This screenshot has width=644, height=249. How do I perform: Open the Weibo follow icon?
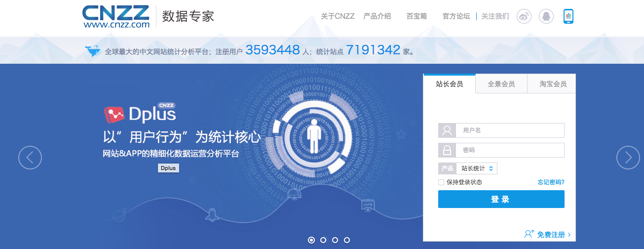click(x=524, y=16)
